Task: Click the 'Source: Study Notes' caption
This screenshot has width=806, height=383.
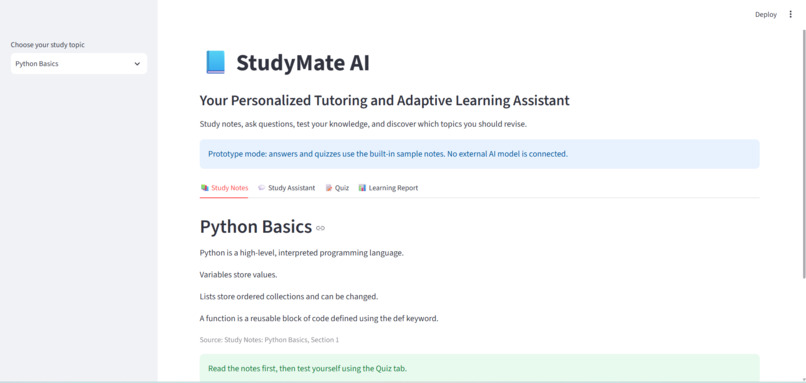Action: [x=269, y=340]
